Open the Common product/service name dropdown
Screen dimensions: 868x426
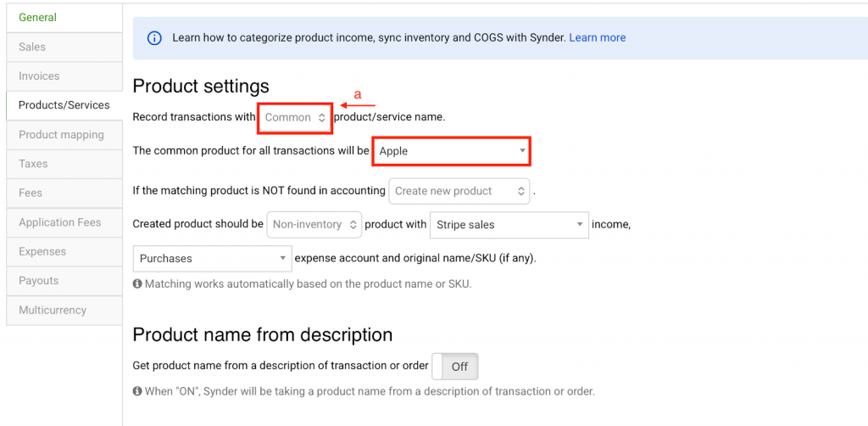[x=295, y=117]
